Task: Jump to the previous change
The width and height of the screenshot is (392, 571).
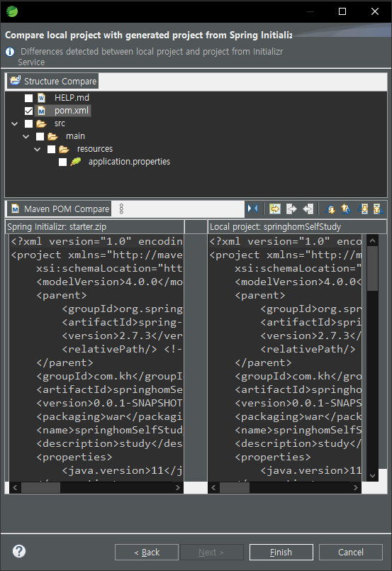Action: coord(378,209)
